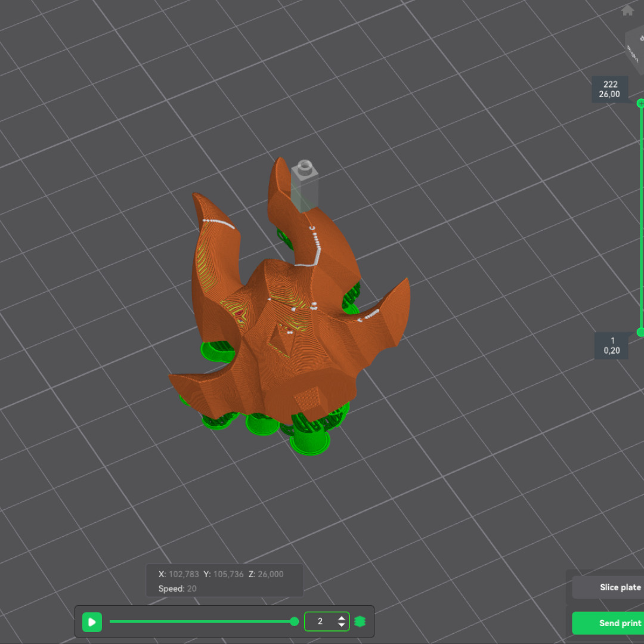This screenshot has width=644, height=644.
Task: Click the lower handle of vertical layer slider
Action: tap(640, 332)
